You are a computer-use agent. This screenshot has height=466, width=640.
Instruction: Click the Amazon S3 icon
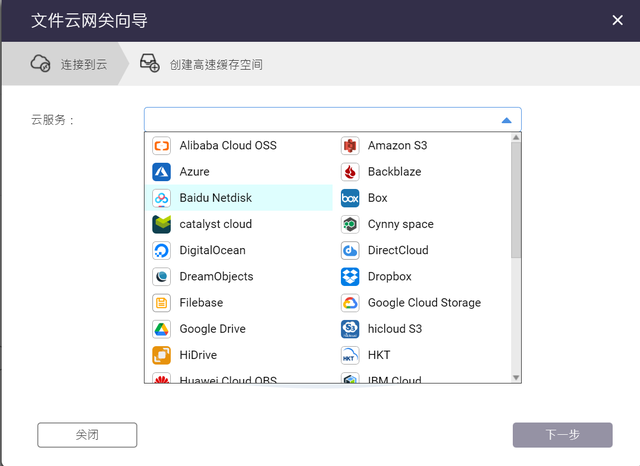350,146
